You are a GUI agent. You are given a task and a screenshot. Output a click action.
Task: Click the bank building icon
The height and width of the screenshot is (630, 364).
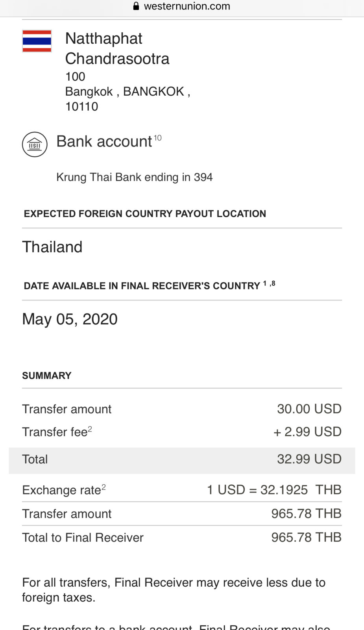point(35,145)
